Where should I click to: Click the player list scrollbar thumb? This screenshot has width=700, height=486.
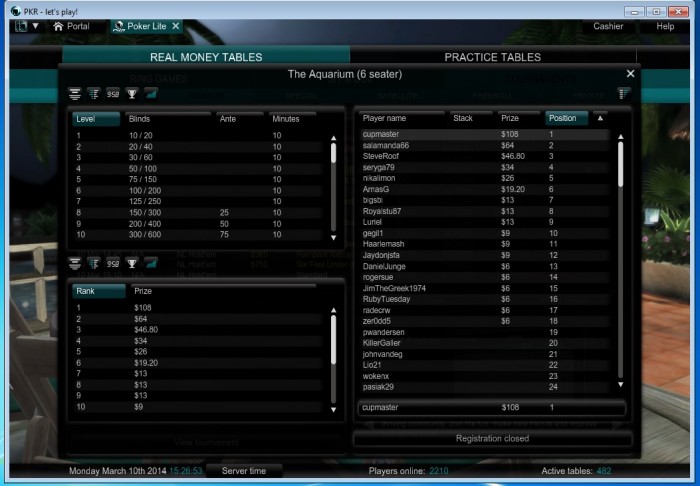point(621,164)
